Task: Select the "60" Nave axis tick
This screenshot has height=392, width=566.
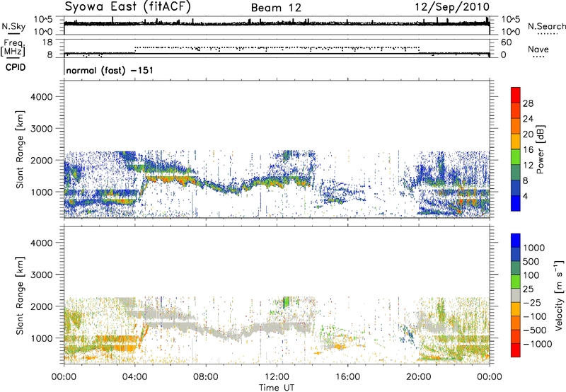Action: click(506, 42)
